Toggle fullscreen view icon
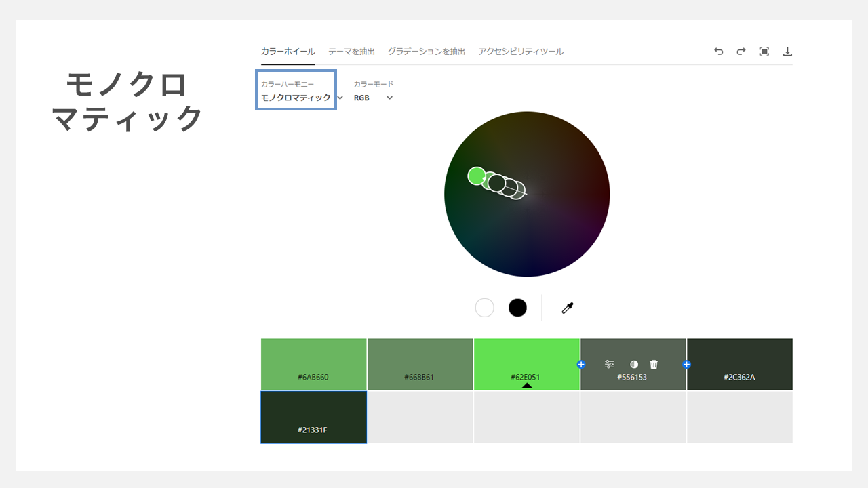This screenshot has height=488, width=868. [x=764, y=52]
